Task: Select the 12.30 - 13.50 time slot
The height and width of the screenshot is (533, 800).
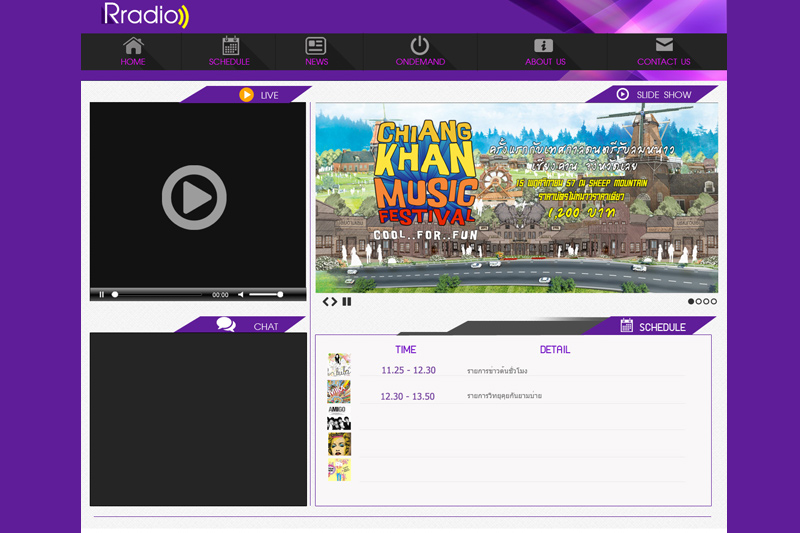Action: (x=408, y=396)
